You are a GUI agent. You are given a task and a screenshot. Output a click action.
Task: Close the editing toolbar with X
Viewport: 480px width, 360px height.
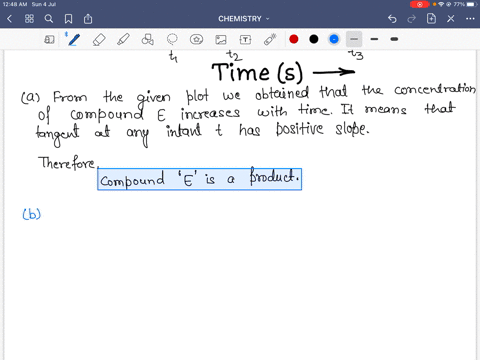tap(451, 19)
